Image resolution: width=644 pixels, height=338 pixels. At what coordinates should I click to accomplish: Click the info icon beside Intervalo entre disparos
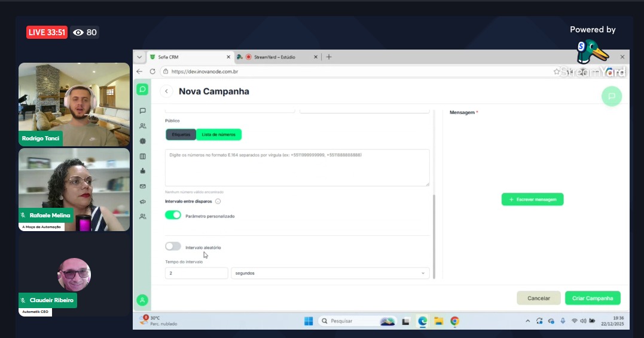tap(218, 201)
